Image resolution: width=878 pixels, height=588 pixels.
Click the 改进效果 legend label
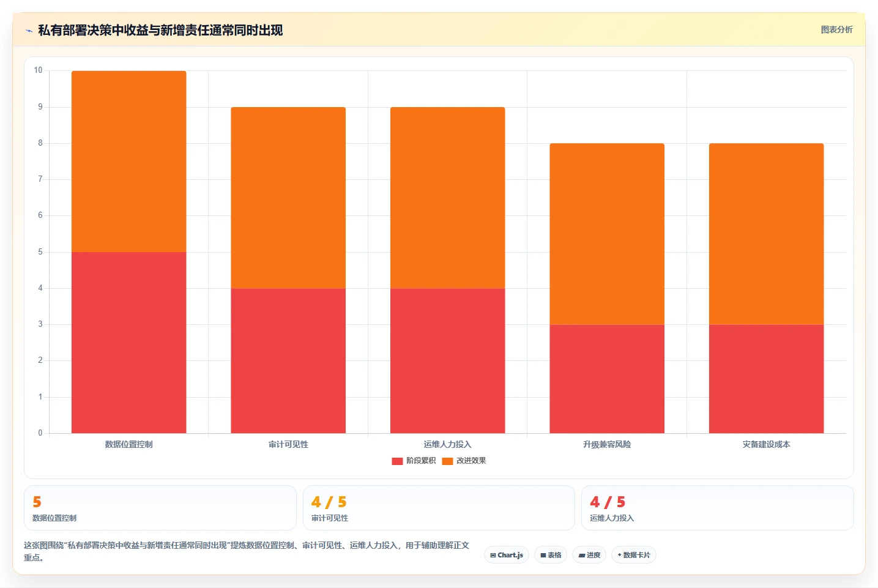tap(471, 461)
